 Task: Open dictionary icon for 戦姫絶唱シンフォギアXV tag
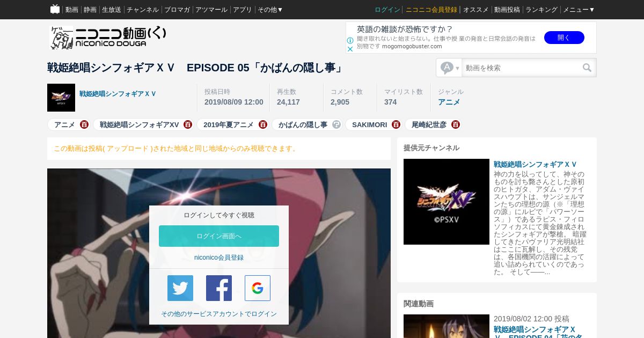pyautogui.click(x=188, y=124)
